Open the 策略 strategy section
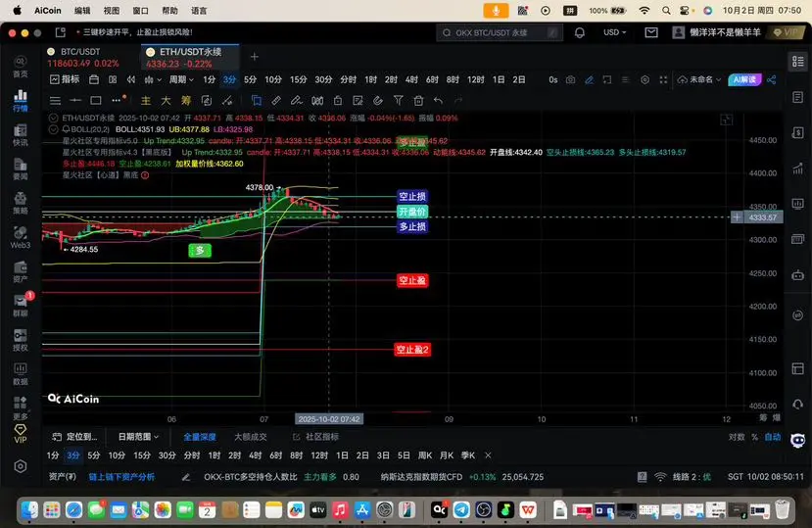 (x=21, y=203)
